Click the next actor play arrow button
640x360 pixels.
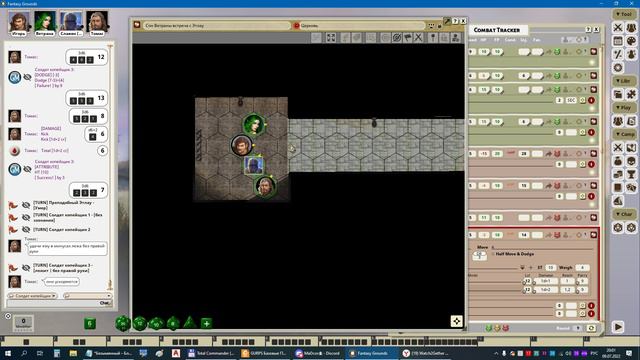[x=618, y=327]
